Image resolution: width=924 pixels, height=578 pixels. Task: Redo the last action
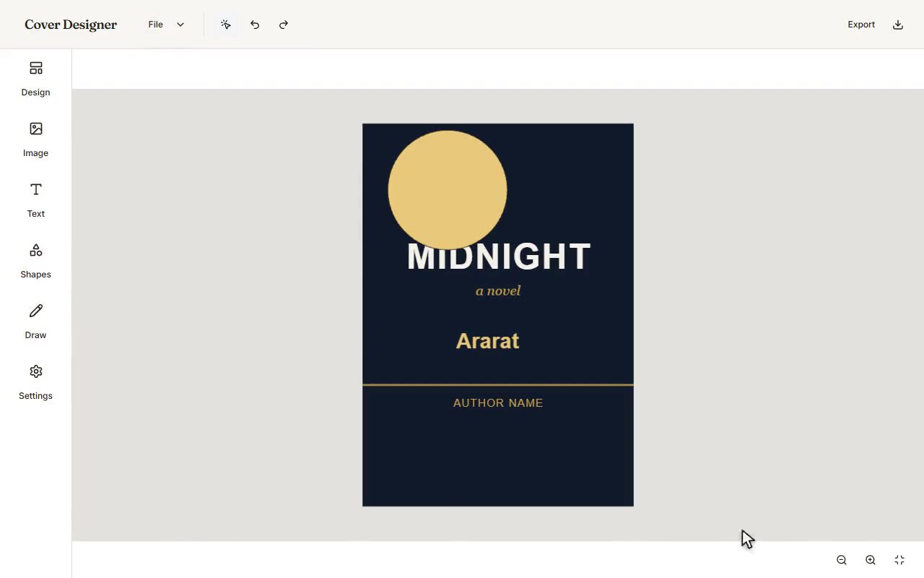(x=284, y=25)
